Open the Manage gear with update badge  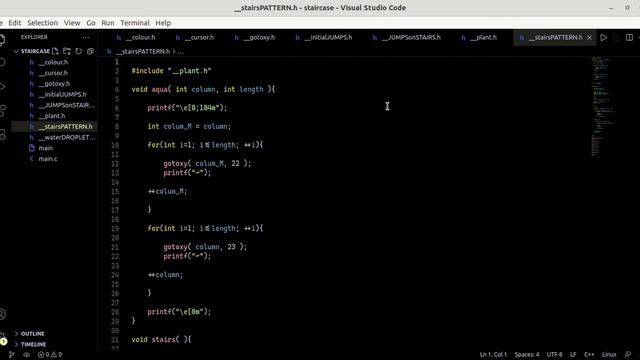click(x=2, y=338)
